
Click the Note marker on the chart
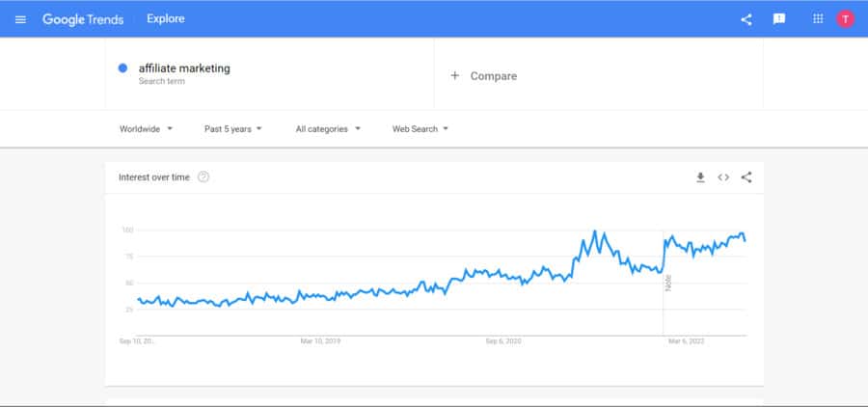click(667, 283)
